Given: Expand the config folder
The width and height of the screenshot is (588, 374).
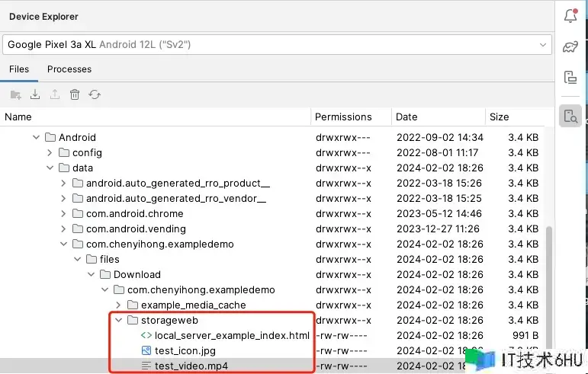Looking at the screenshot, I should 50,153.
